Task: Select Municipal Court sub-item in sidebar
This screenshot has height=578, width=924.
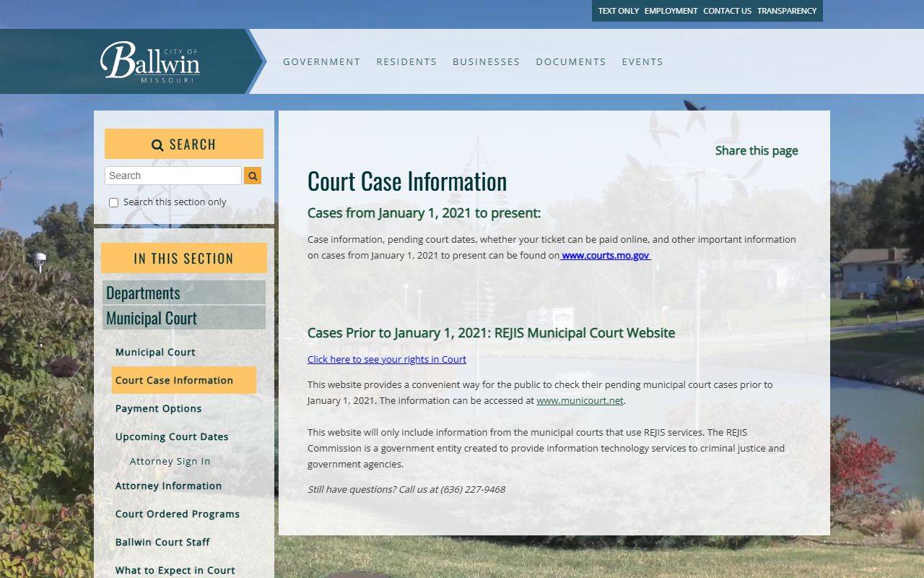Action: coord(155,352)
